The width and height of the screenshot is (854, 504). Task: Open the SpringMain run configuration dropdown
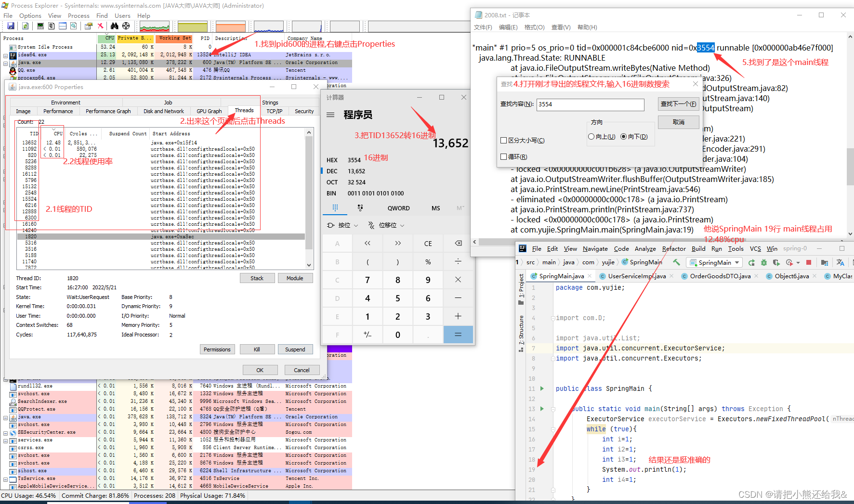(x=714, y=262)
